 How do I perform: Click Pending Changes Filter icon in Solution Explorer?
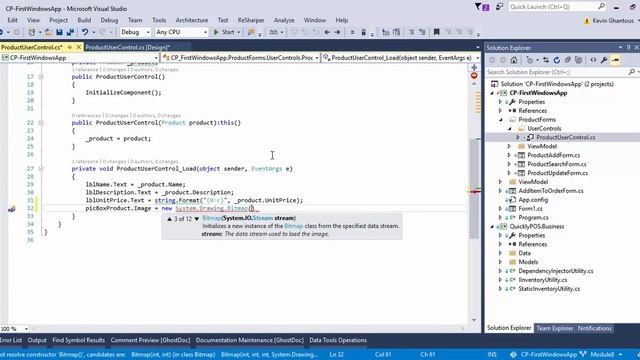(530, 60)
